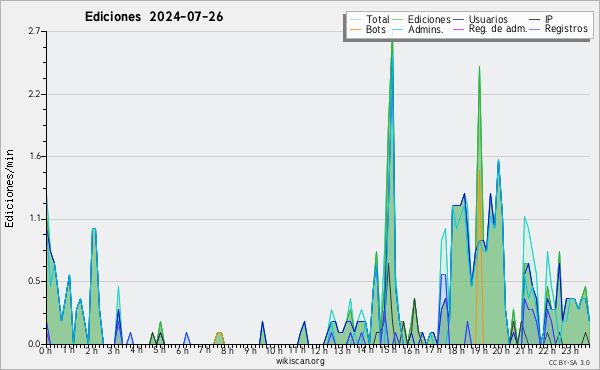Screen dimensions: 600x370
Task: Click the '10 h' x-axis tick label
Action: coord(274,351)
